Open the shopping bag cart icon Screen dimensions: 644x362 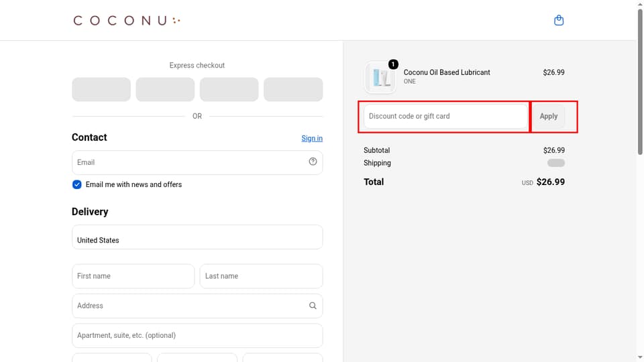point(559,20)
